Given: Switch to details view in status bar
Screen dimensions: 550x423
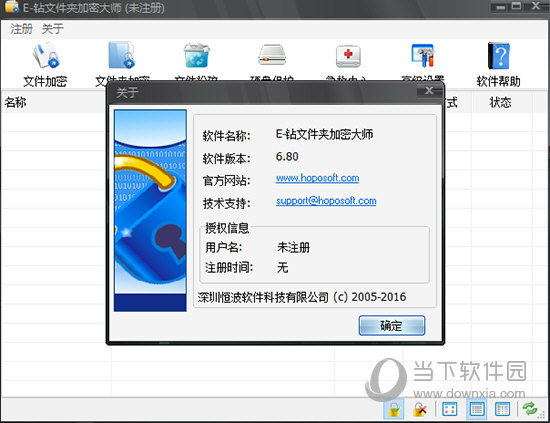Looking at the screenshot, I should tap(502, 409).
